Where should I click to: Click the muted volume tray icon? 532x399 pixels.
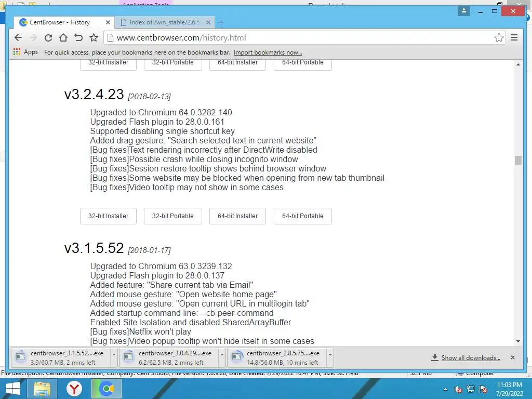[458, 389]
